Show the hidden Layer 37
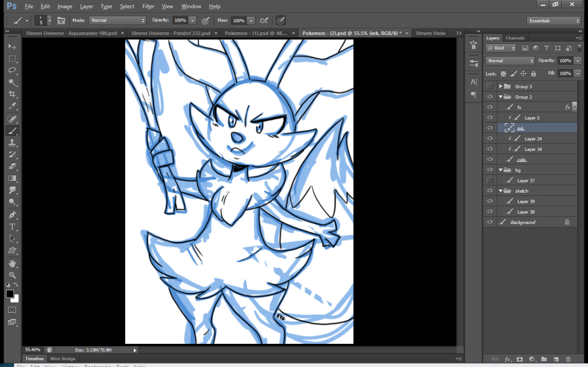 pos(490,180)
